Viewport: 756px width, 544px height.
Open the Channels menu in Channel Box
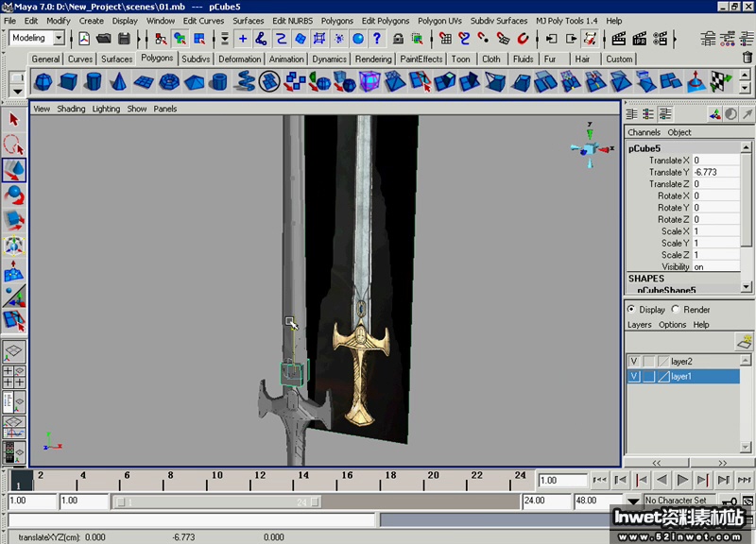click(x=644, y=132)
